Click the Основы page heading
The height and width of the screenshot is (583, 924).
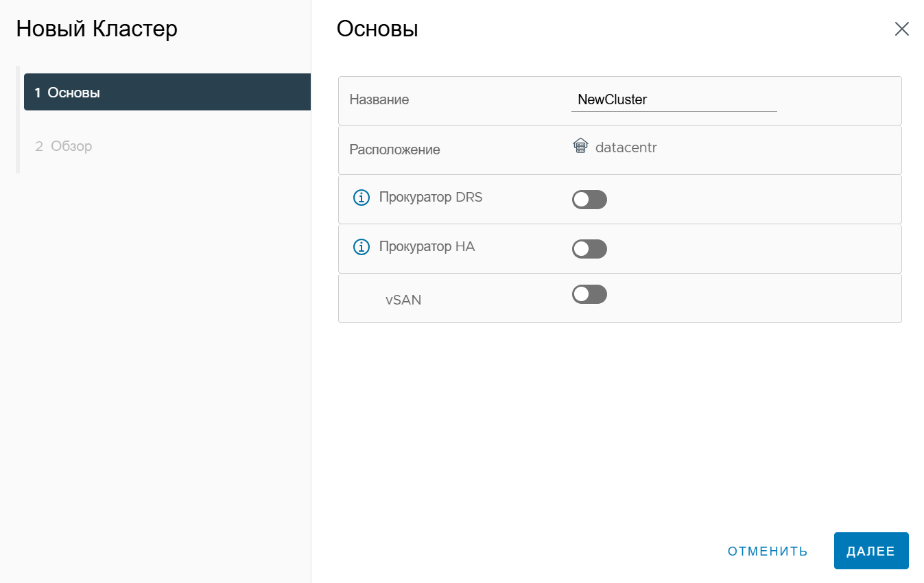coord(377,29)
